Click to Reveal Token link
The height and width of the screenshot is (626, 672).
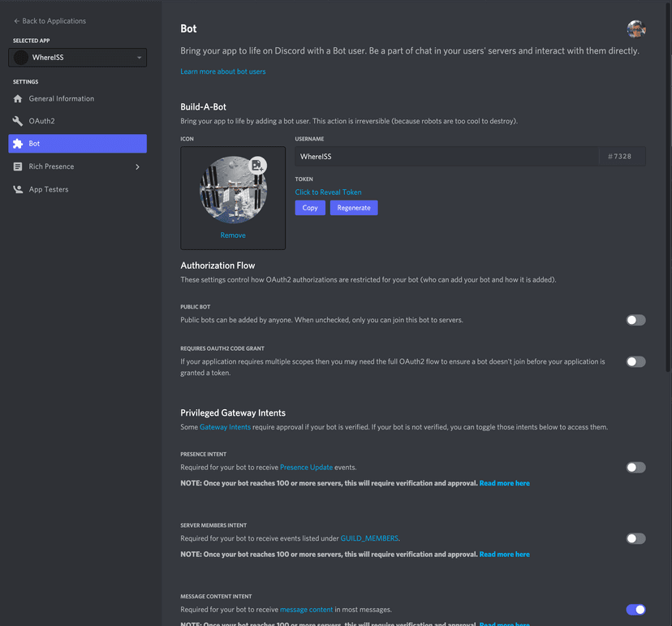pyautogui.click(x=328, y=192)
